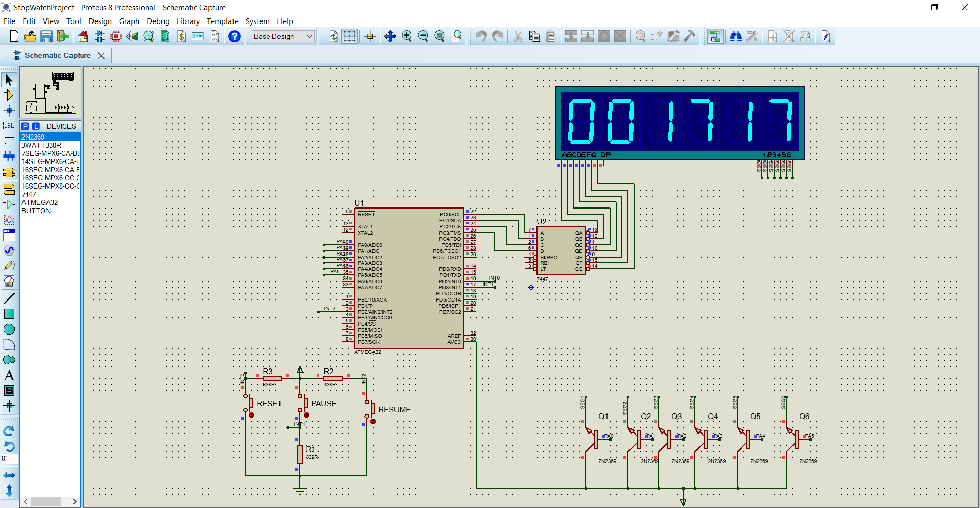Select the 2D graphics text tool

(9, 375)
